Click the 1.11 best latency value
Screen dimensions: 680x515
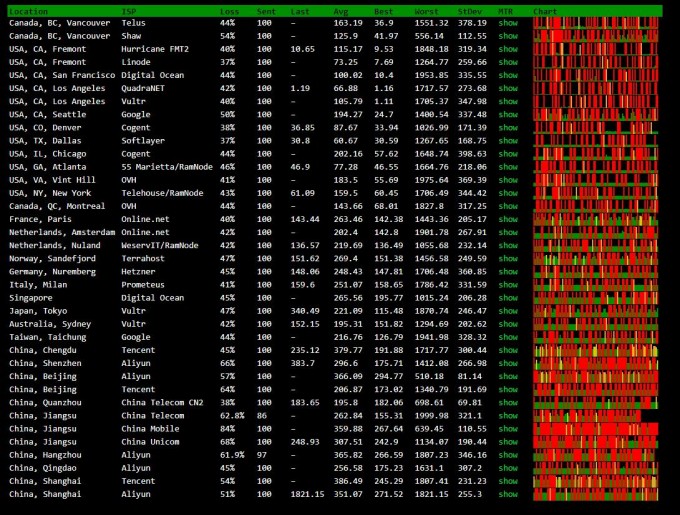click(x=384, y=101)
